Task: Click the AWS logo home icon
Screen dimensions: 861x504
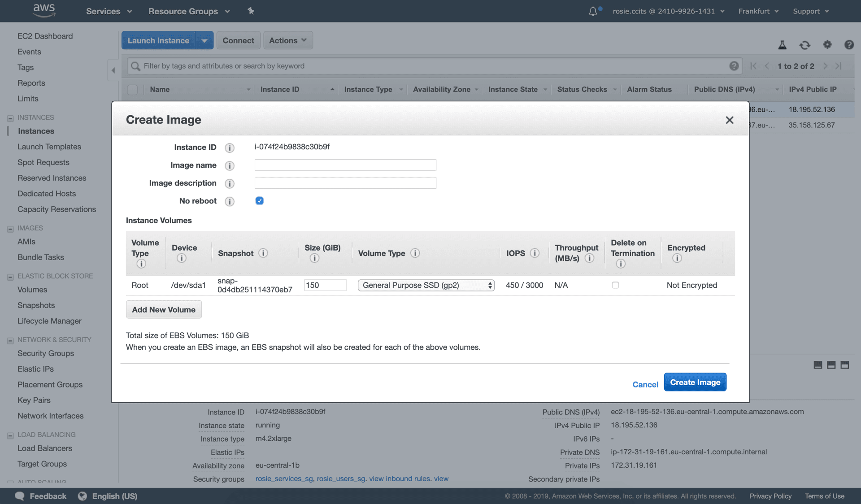Action: (x=44, y=10)
